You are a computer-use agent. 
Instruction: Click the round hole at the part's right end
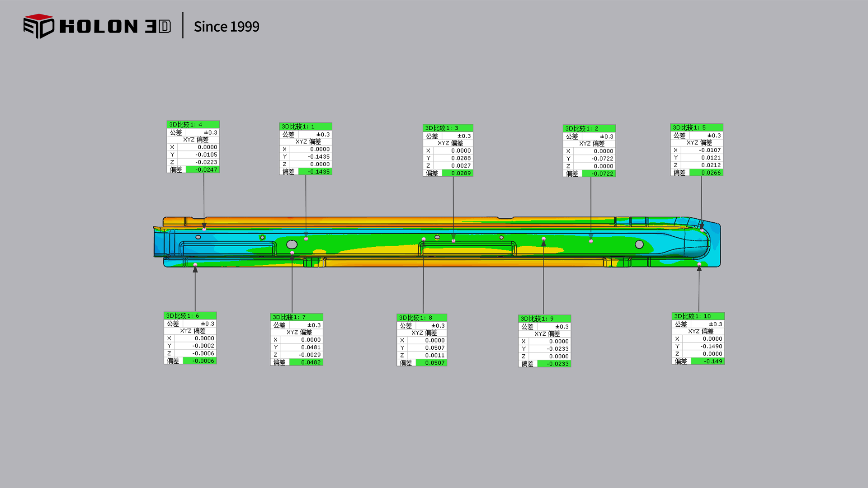(639, 244)
